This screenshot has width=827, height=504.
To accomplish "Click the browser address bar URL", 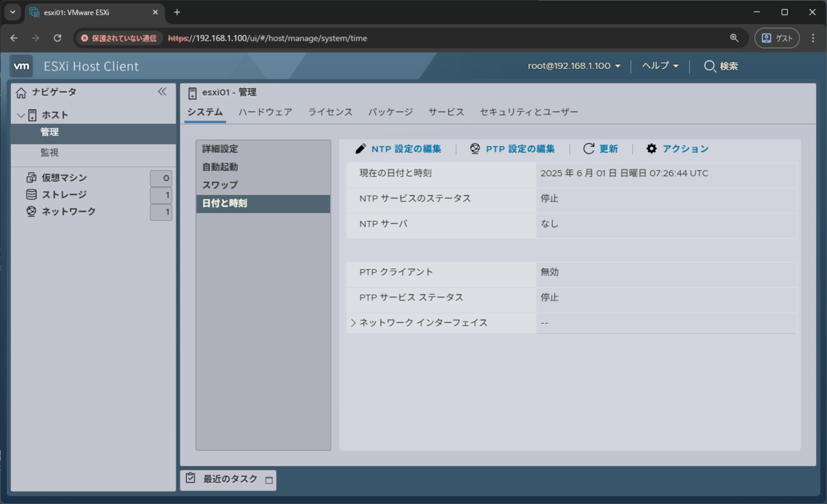I will point(267,38).
